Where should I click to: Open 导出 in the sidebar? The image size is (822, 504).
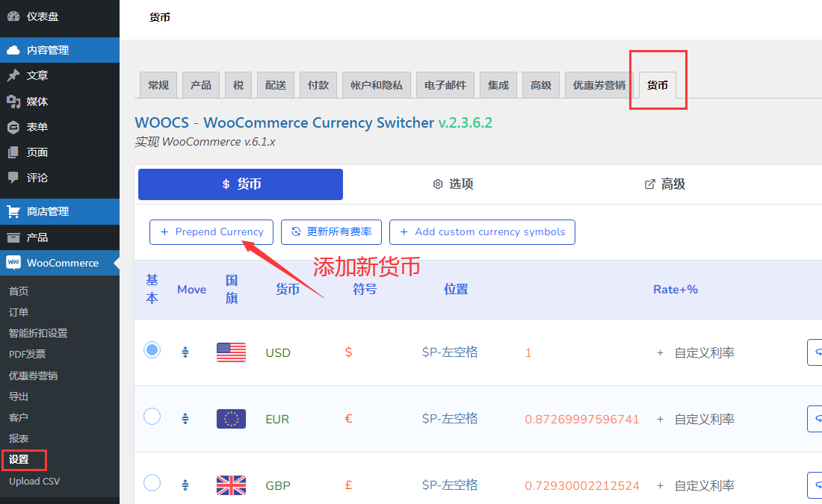pos(19,396)
